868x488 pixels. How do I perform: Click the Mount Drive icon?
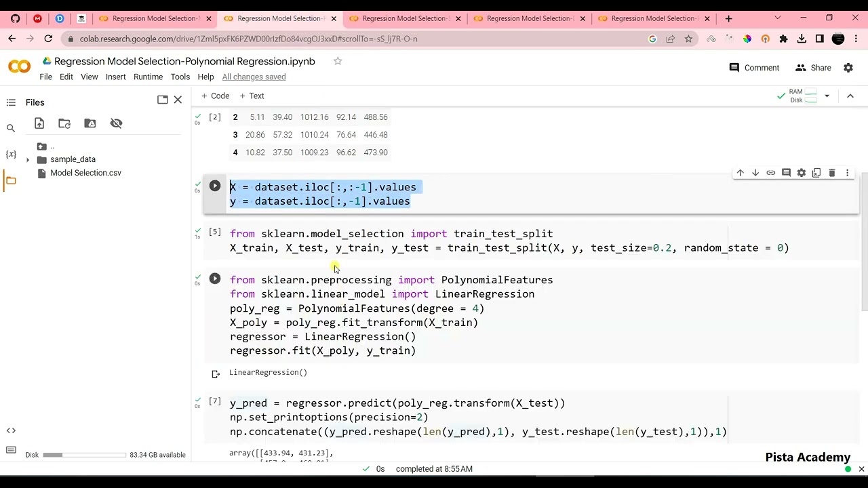tap(90, 123)
